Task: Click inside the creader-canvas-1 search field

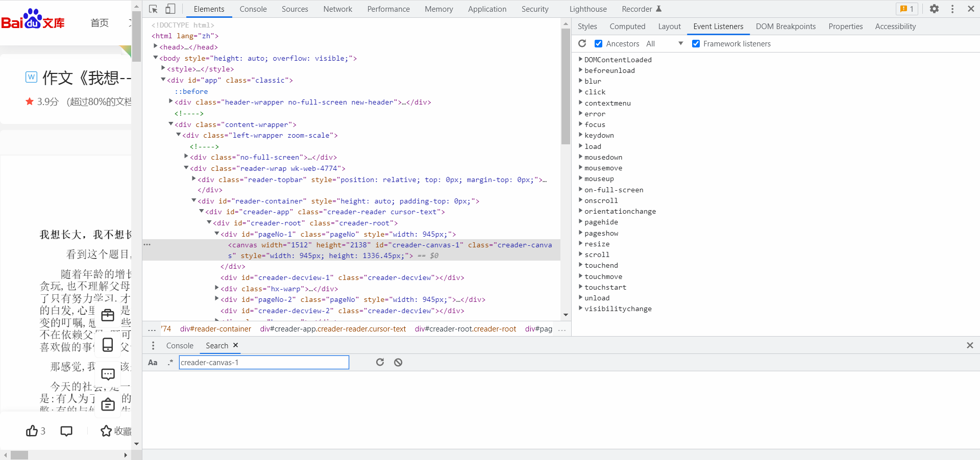Action: [x=263, y=362]
